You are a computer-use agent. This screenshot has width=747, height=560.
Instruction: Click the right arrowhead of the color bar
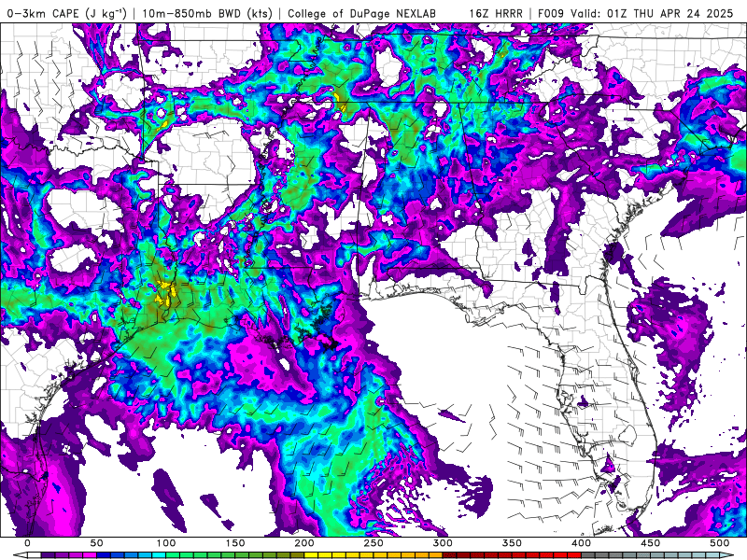(x=726, y=555)
